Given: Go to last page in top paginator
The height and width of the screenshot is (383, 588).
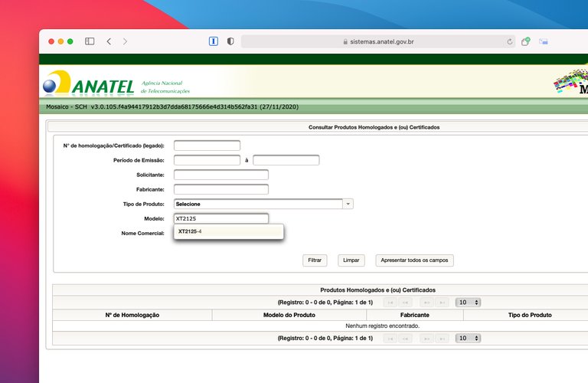Looking at the screenshot, I should 442,303.
